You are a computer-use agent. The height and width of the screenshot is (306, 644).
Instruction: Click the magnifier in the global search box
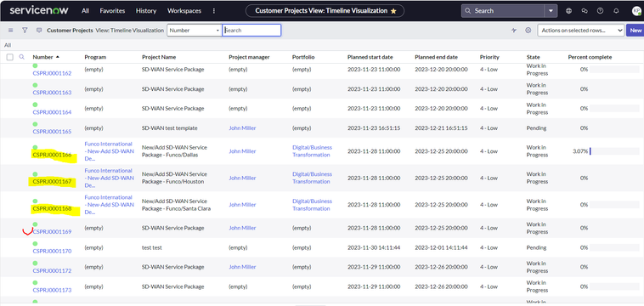coord(469,11)
